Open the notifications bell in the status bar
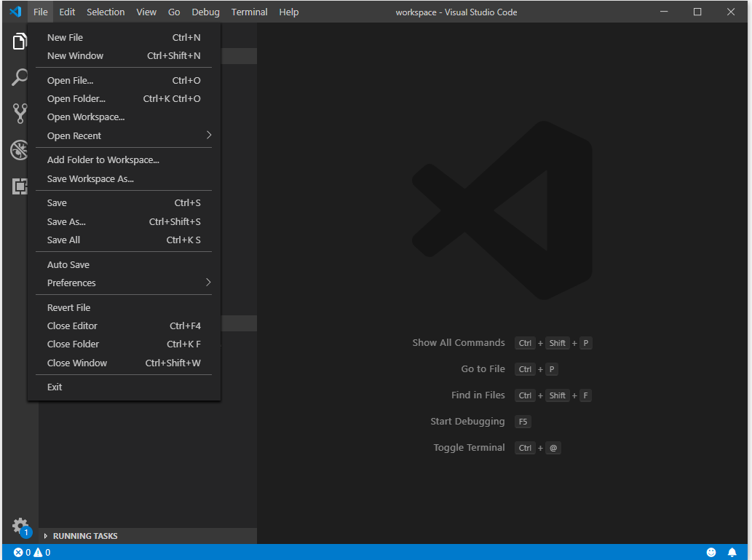This screenshot has height=560, width=752. tap(733, 552)
